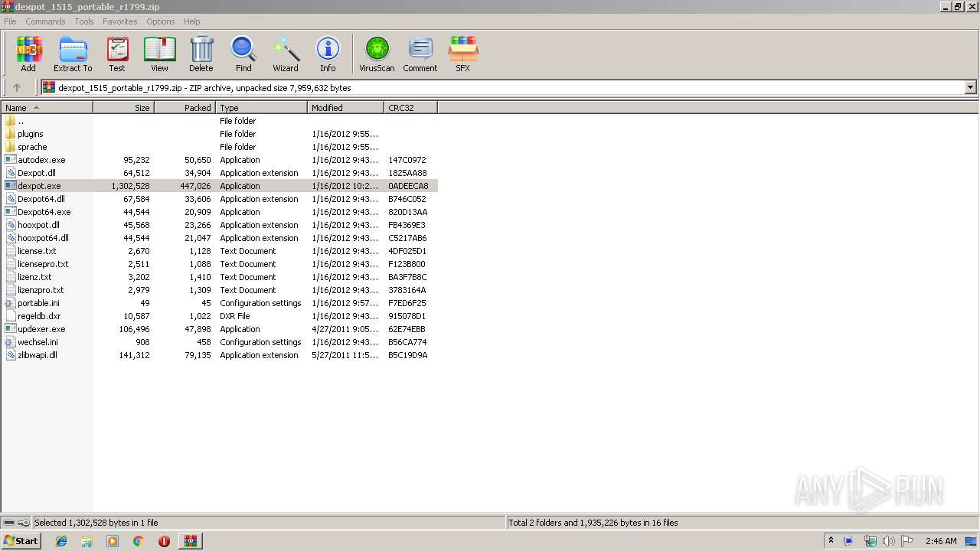Viewport: 980px width, 551px height.
Task: Click the network tray icon
Action: click(870, 541)
